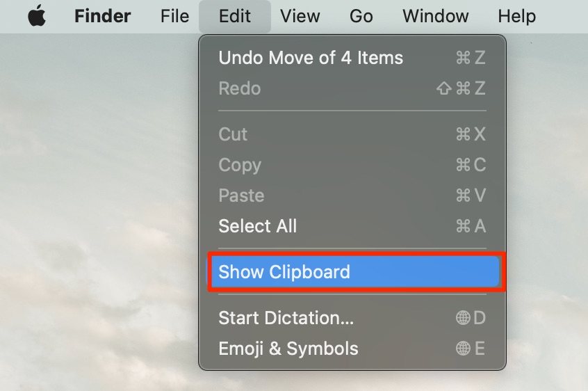Open the Go menu
588x391 pixels.
pyautogui.click(x=361, y=16)
